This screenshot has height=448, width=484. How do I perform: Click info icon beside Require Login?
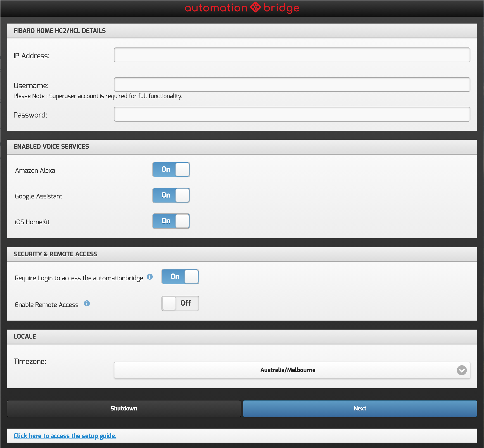tap(150, 277)
